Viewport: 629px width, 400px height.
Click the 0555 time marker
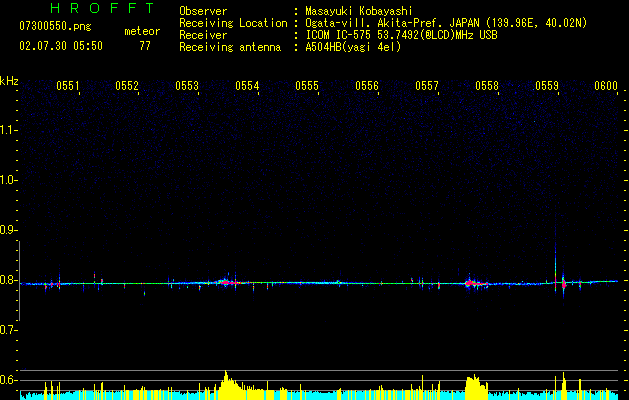[x=307, y=85]
